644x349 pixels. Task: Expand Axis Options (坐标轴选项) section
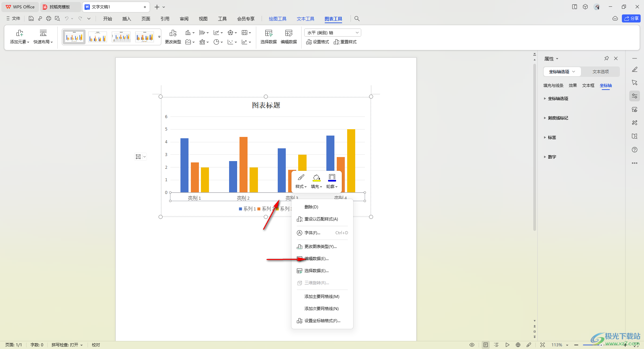(x=556, y=99)
